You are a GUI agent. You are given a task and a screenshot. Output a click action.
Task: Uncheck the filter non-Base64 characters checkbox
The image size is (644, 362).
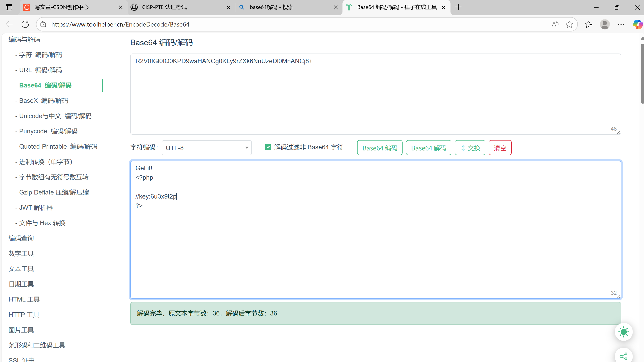(x=268, y=147)
